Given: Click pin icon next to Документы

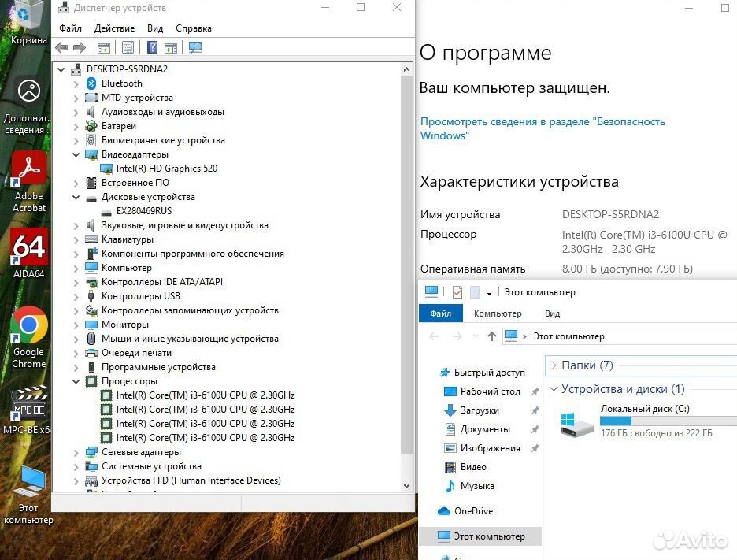Looking at the screenshot, I should point(535,429).
